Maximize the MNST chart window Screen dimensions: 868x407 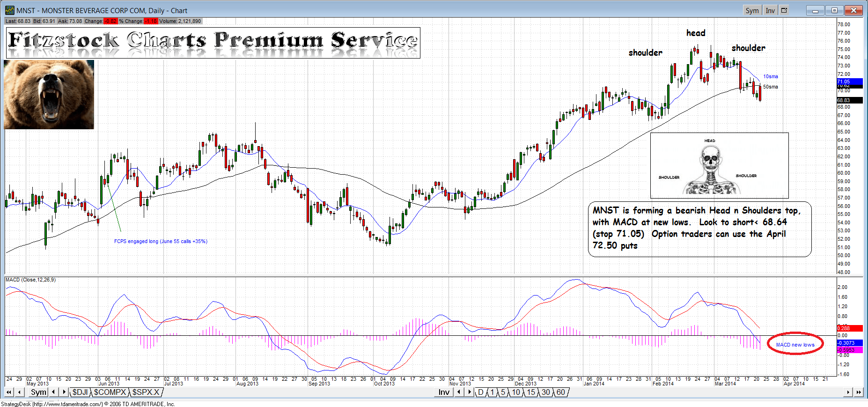pos(834,10)
